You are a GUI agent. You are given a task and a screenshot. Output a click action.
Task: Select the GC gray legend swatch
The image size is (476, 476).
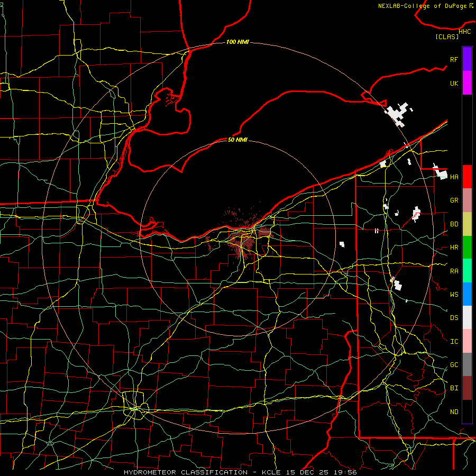(467, 364)
